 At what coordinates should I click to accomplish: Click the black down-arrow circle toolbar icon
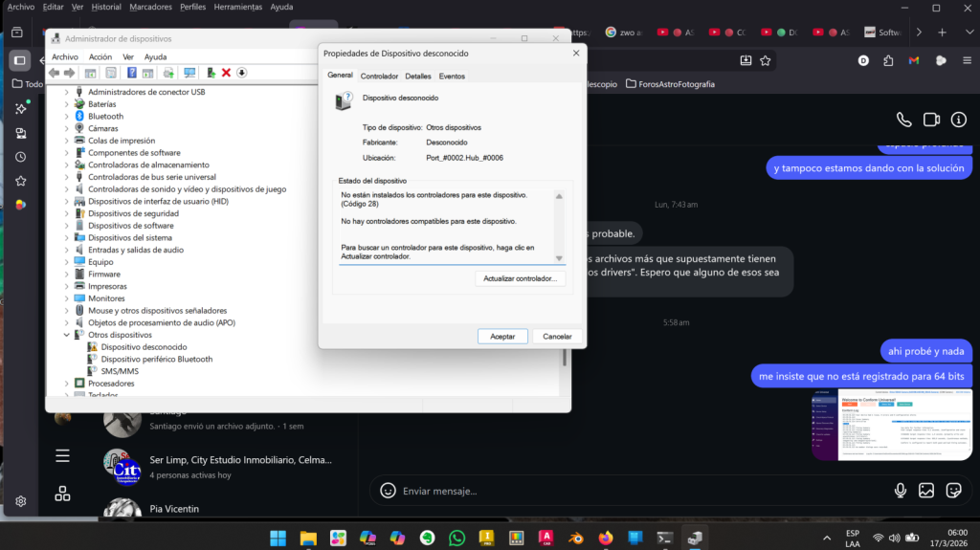pyautogui.click(x=242, y=73)
